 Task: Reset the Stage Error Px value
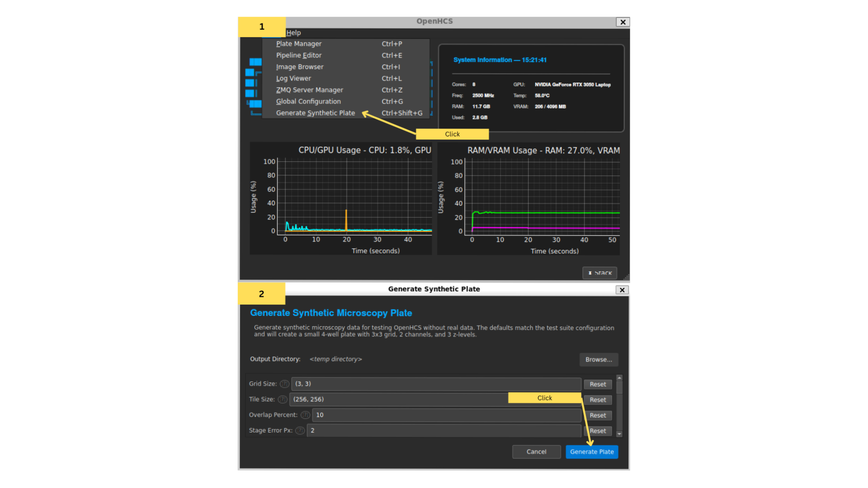(598, 431)
